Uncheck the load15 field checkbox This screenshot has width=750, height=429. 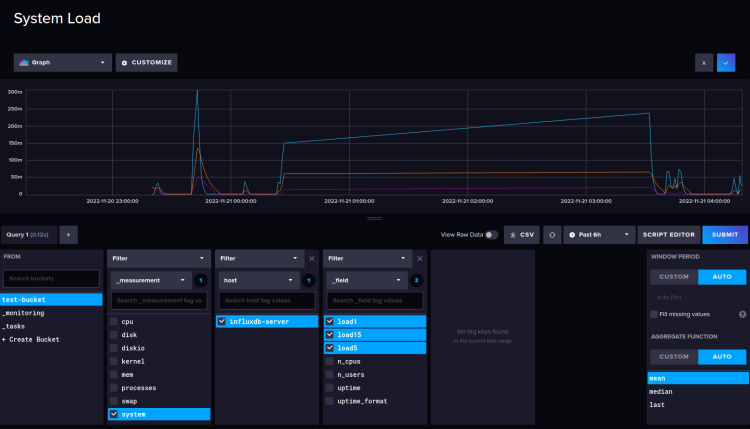[330, 334]
